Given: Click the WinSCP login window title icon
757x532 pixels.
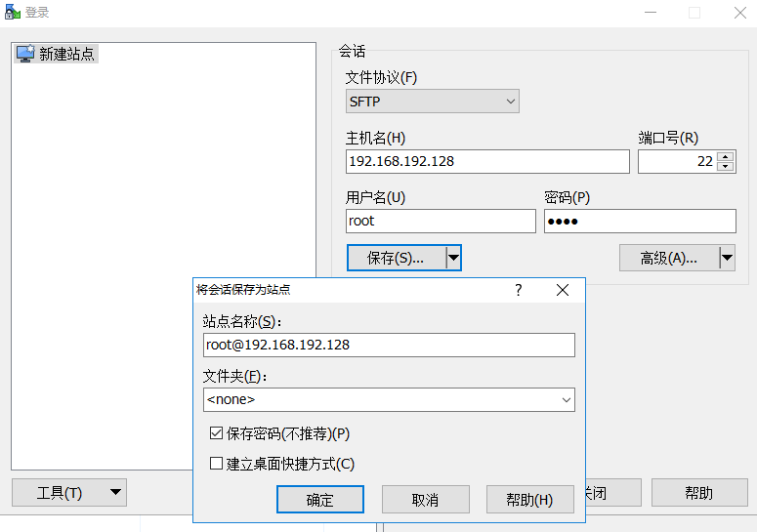Looking at the screenshot, I should pyautogui.click(x=12, y=12).
